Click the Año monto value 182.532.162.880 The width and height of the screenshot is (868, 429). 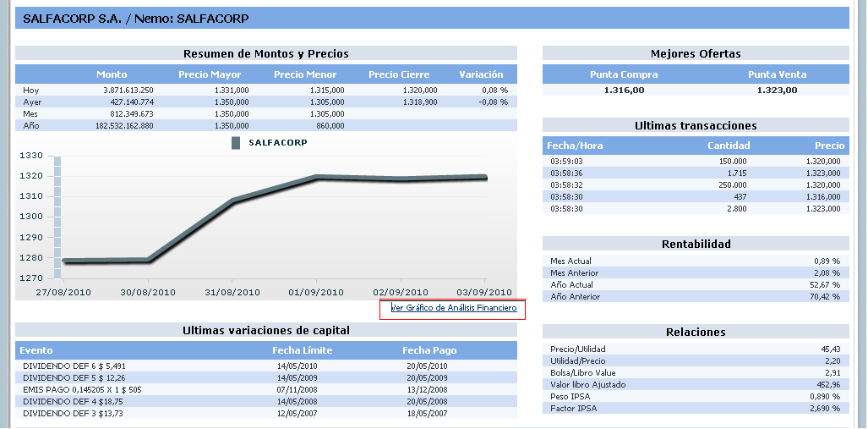(124, 126)
